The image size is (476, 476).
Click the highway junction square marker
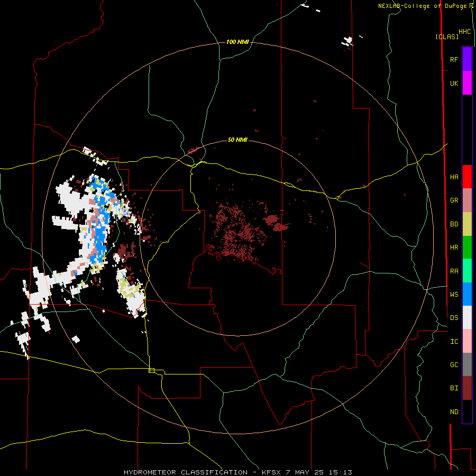pos(151,370)
